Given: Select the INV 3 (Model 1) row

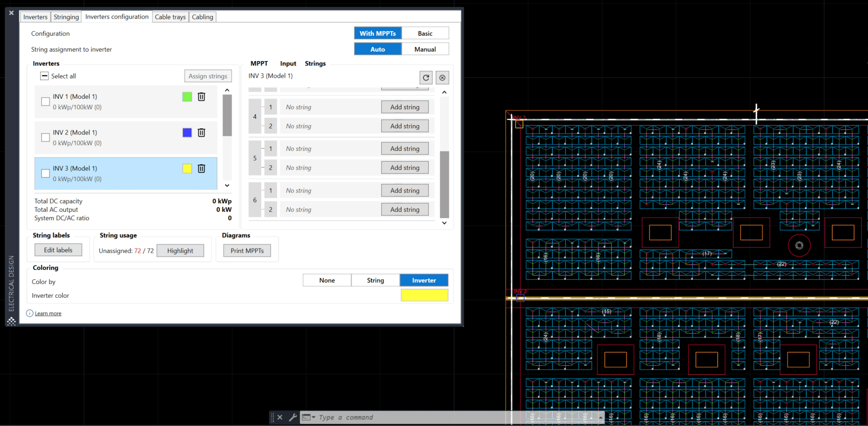Looking at the screenshot, I should [126, 173].
